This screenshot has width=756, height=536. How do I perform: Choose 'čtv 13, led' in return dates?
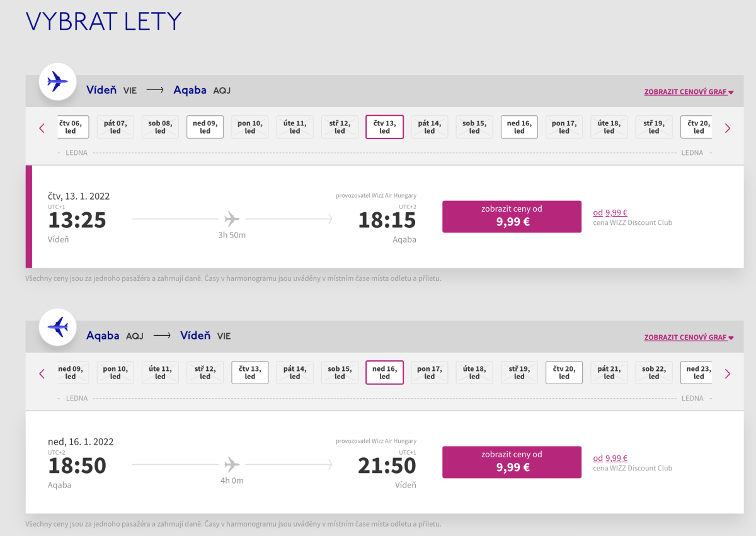tap(250, 373)
